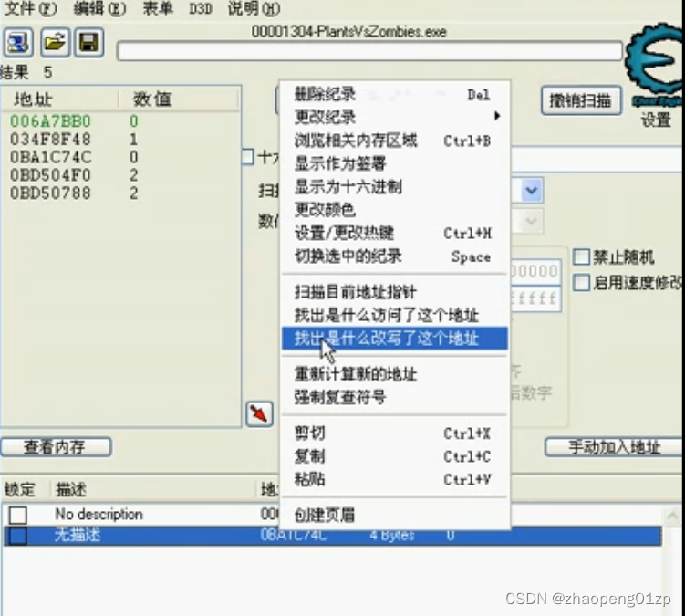Toggle the hexadecimal checkbox beside the value field
The height and width of the screenshot is (616, 685).
coord(248,157)
